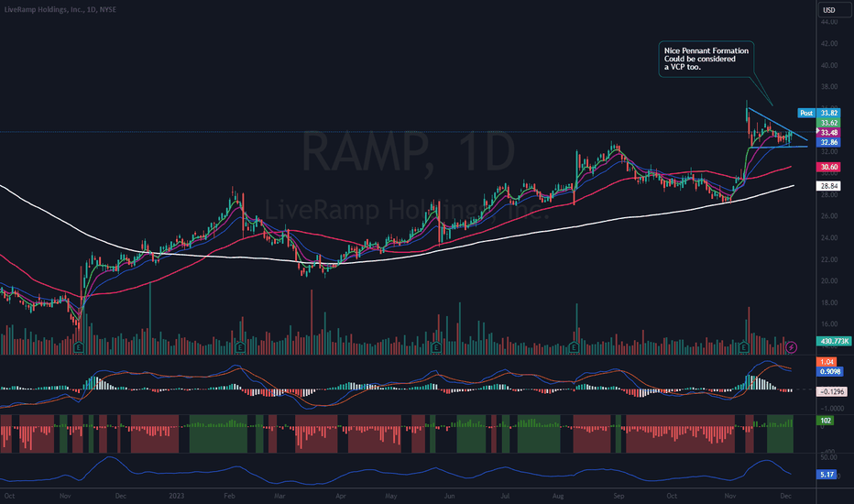Click the 430.773K volume label
Image resolution: width=854 pixels, height=504 pixels.
[834, 341]
